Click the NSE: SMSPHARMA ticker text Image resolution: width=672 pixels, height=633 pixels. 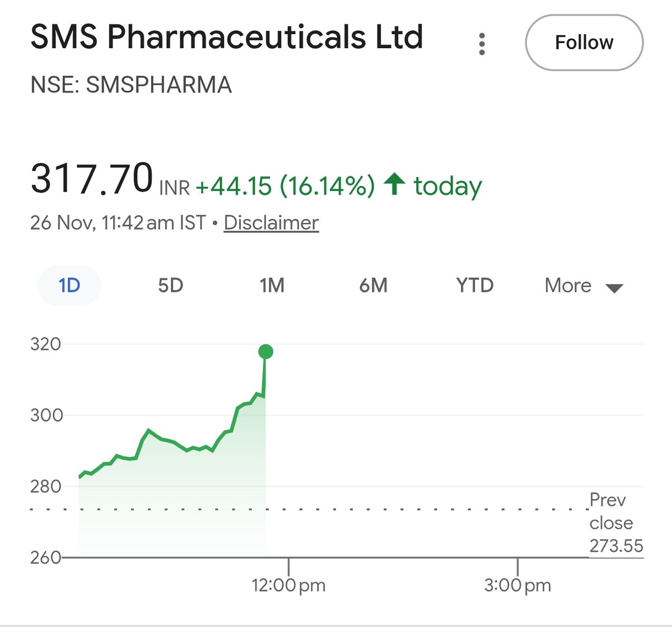click(x=131, y=85)
